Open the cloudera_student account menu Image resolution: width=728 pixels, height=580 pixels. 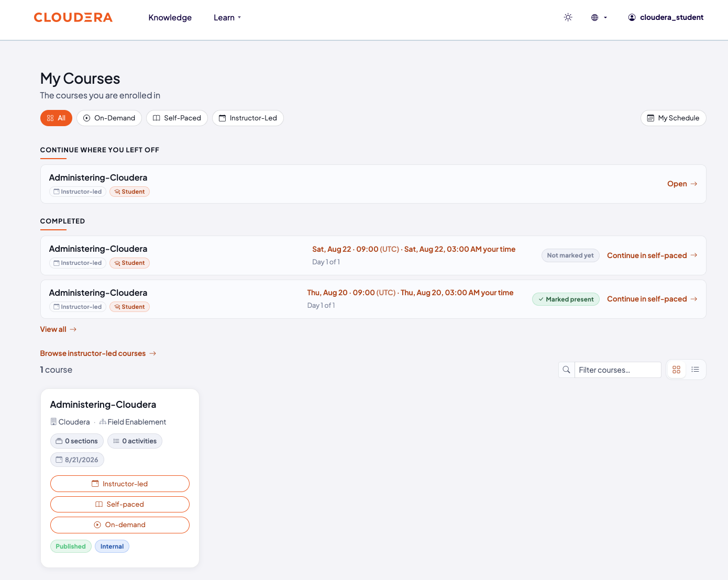coord(666,17)
